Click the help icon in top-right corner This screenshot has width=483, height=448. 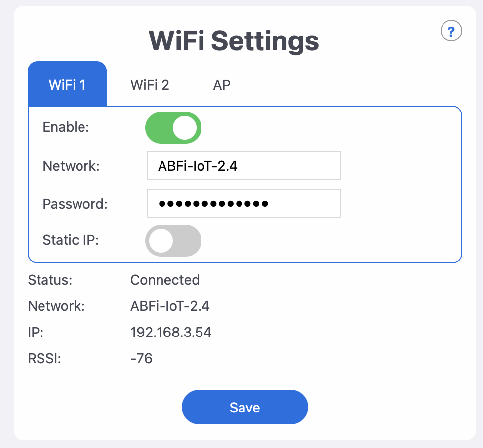[450, 31]
